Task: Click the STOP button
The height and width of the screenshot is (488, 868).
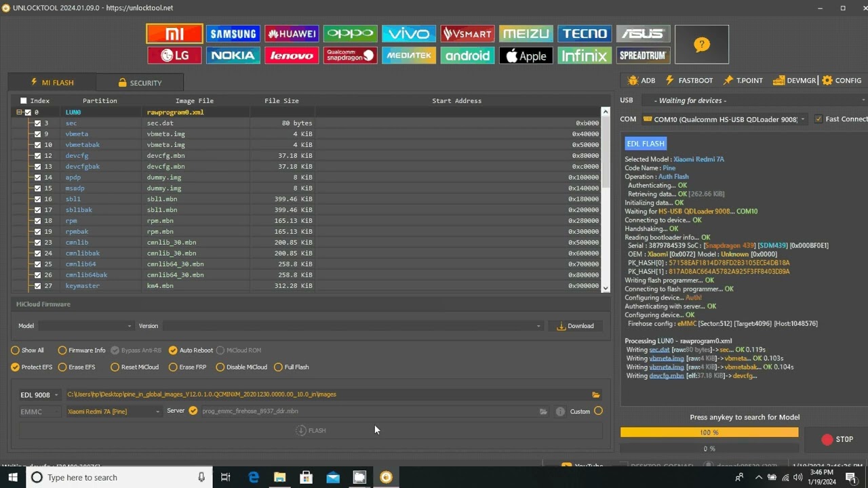Action: point(837,439)
